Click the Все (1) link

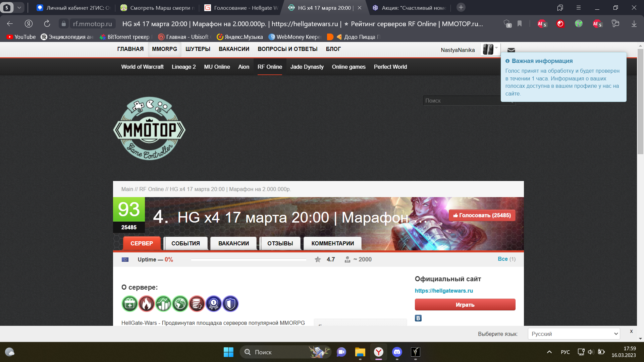click(506, 259)
